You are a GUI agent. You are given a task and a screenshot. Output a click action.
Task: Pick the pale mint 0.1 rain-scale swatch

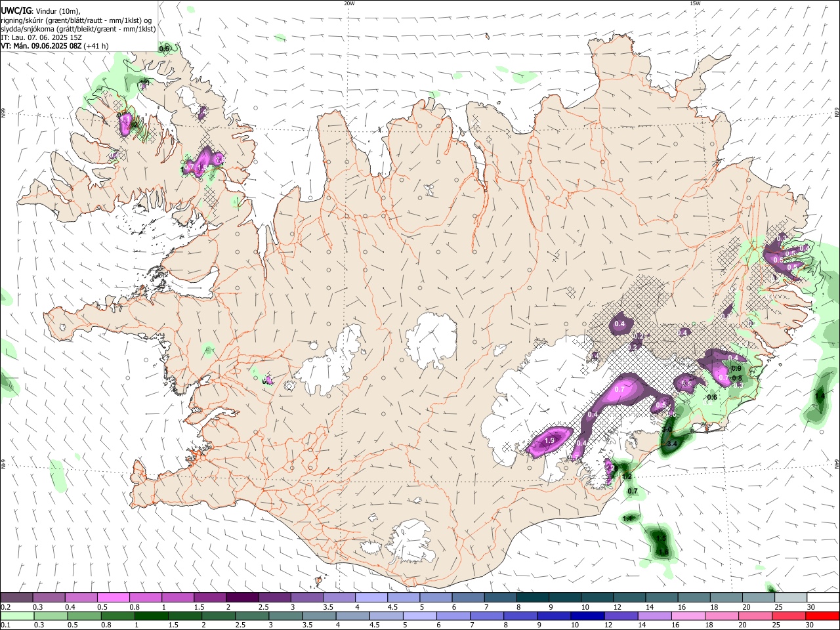(17, 616)
